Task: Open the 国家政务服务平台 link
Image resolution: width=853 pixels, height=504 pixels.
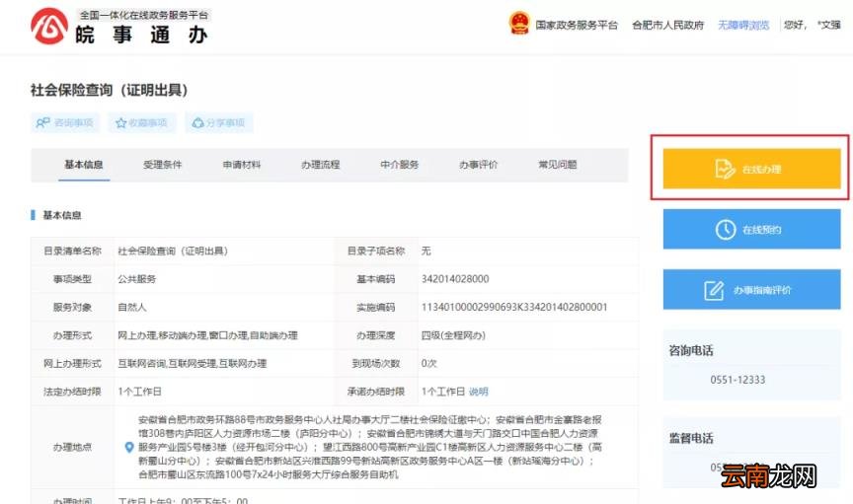Action: tap(577, 25)
